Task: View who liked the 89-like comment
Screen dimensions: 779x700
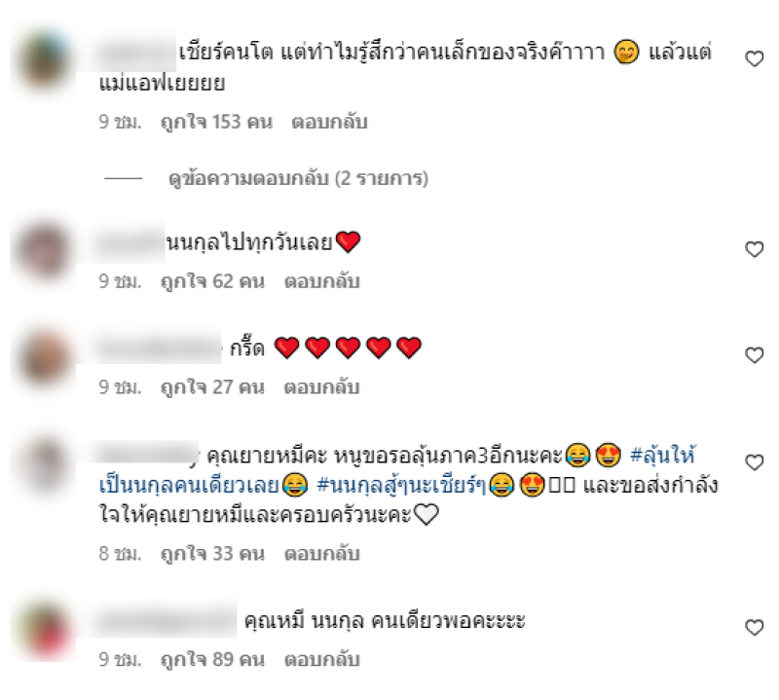Action: click(x=212, y=659)
